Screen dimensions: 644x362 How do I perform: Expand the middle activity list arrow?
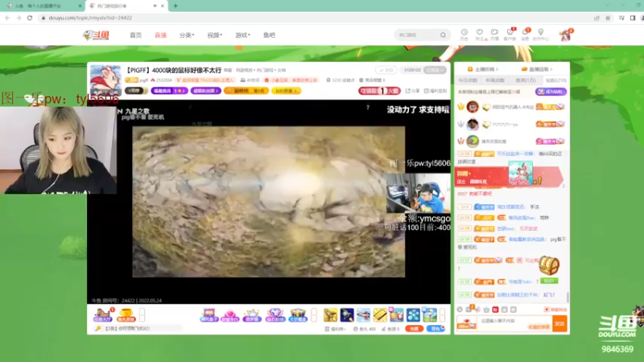(314, 315)
